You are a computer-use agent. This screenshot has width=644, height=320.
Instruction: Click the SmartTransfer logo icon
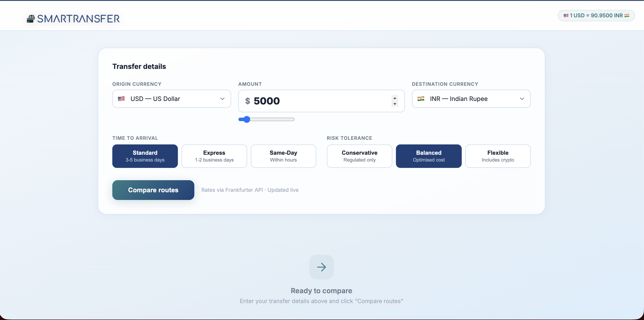[x=30, y=19]
